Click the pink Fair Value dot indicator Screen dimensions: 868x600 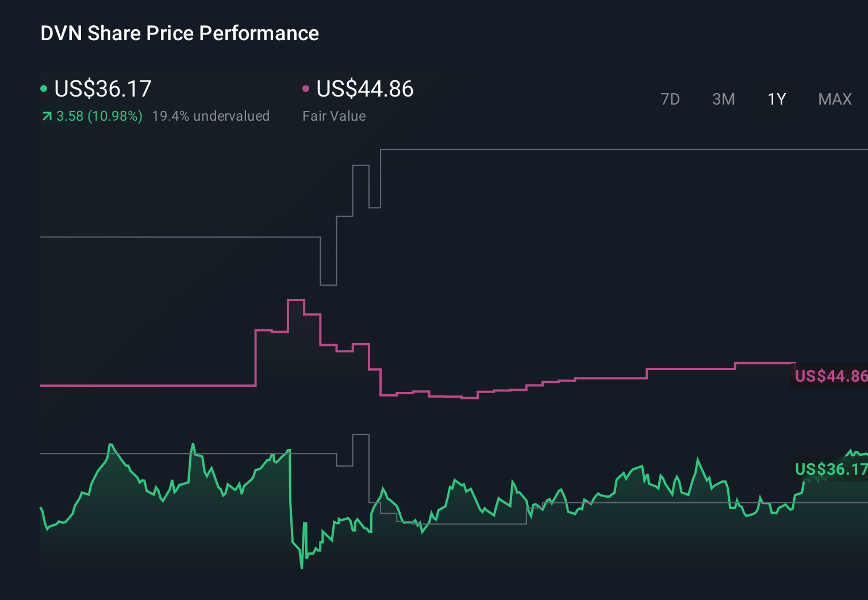[x=306, y=89]
